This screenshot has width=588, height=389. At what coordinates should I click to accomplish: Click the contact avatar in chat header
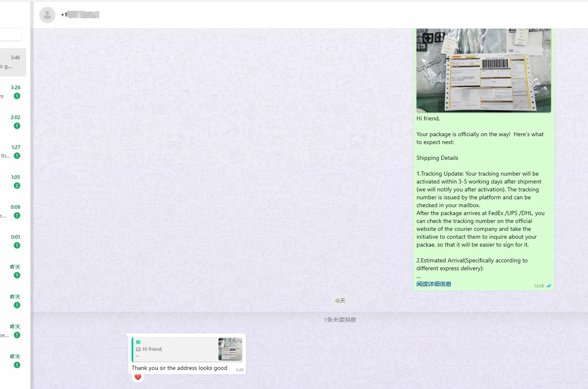(47, 15)
